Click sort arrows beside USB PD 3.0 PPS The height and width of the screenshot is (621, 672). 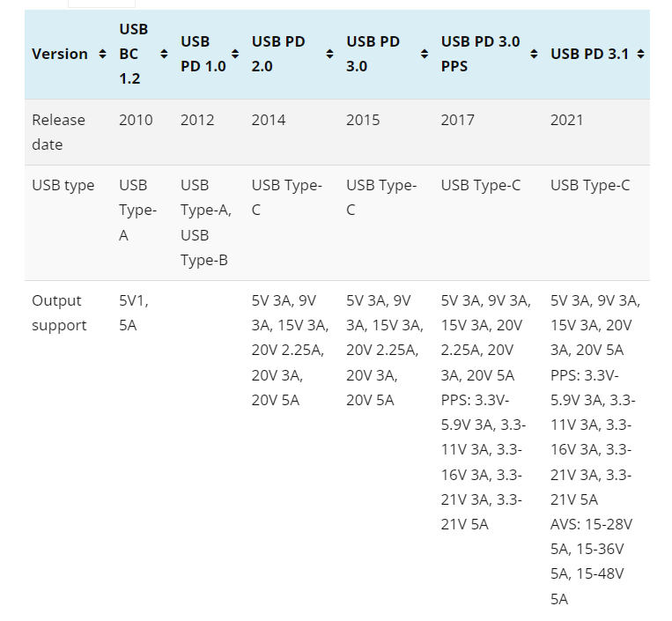pos(534,55)
